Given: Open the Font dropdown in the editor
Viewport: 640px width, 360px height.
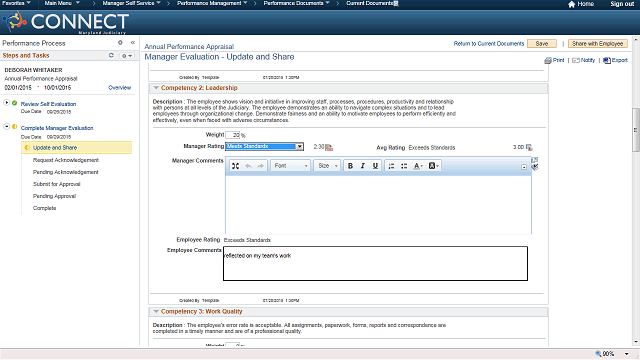Looking at the screenshot, I should click(291, 166).
